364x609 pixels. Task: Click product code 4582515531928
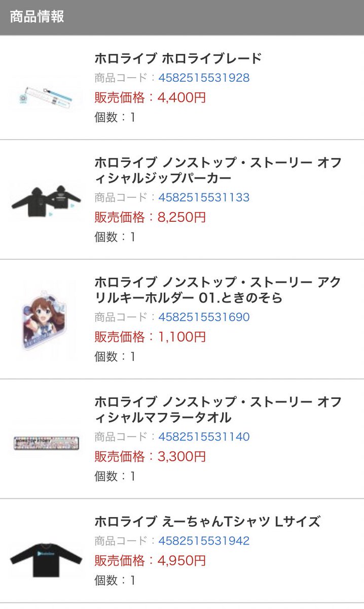click(204, 78)
